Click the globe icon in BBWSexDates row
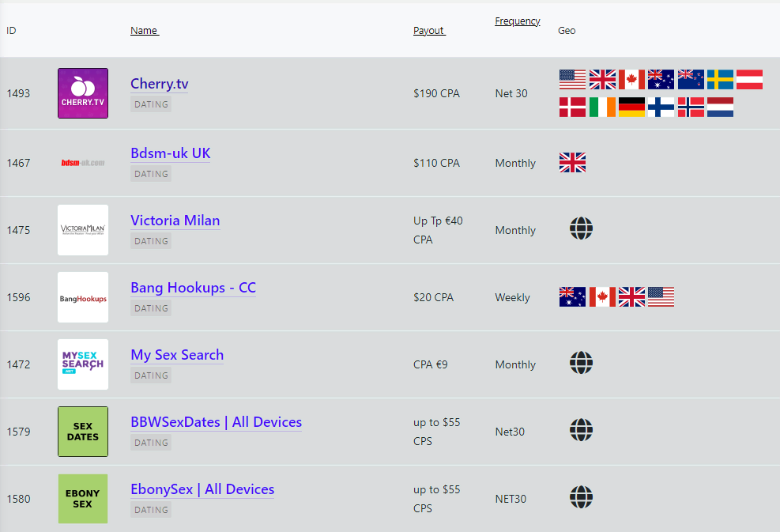The width and height of the screenshot is (780, 532). 581,431
